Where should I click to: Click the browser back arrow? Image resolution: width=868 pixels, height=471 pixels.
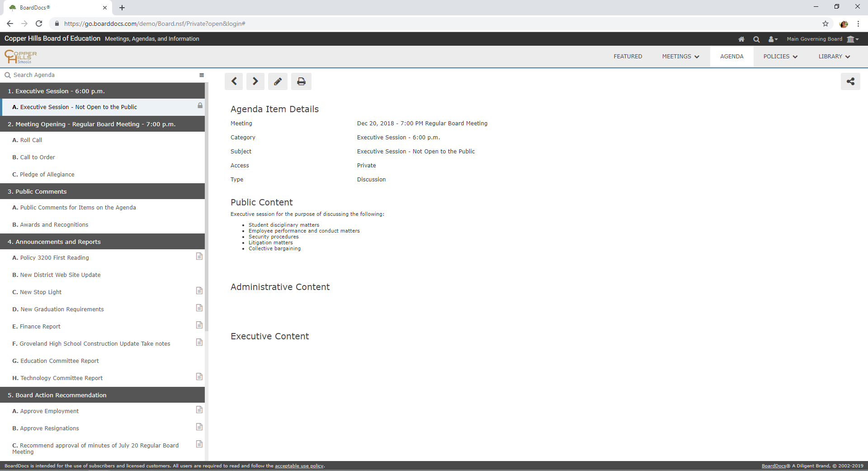click(x=10, y=24)
